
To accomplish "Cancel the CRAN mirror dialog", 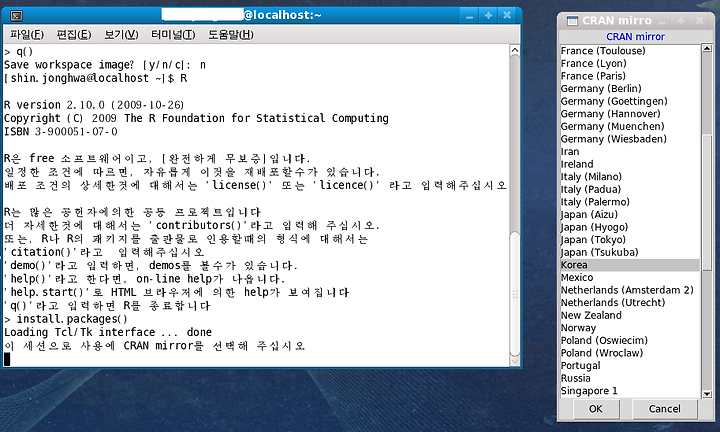I will [x=664, y=409].
